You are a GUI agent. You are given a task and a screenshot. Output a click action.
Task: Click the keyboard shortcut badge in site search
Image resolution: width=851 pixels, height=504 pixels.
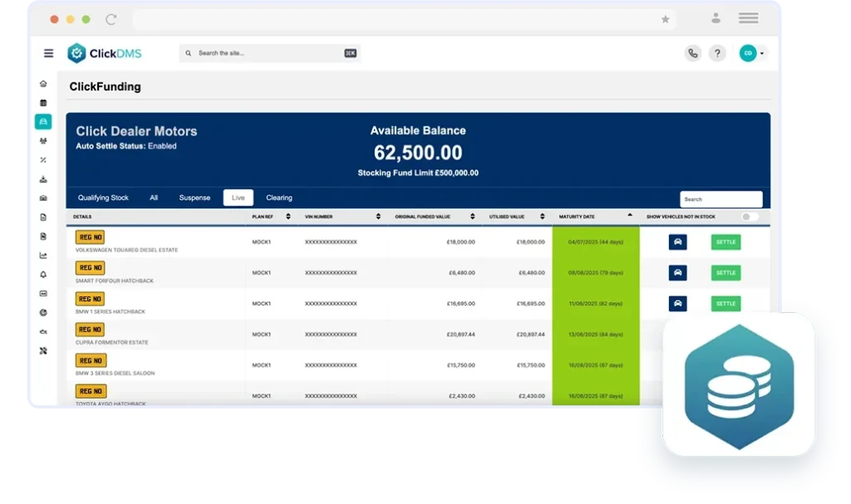[351, 53]
